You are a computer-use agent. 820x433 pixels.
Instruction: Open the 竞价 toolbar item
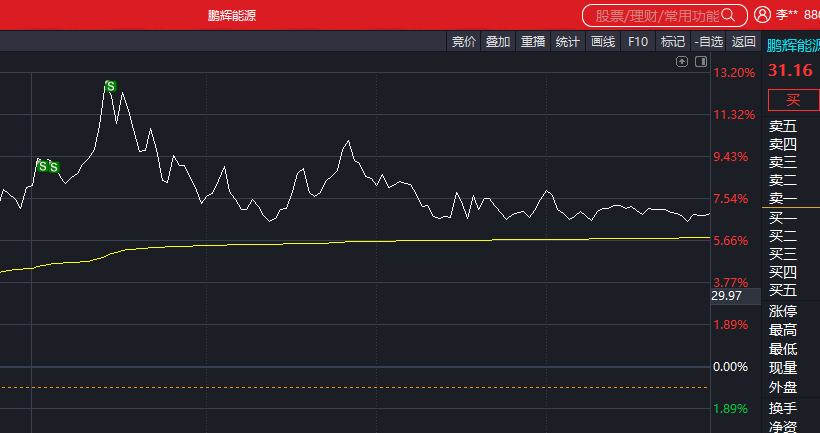(x=463, y=42)
